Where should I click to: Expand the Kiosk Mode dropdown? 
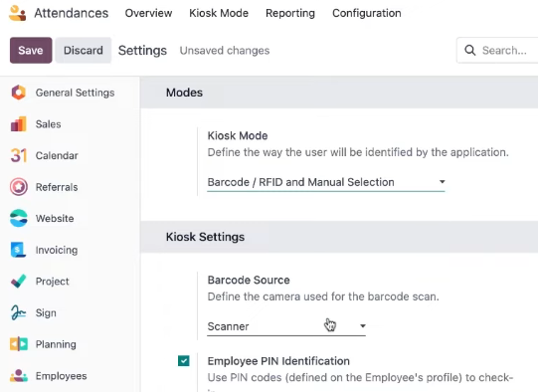(326, 182)
